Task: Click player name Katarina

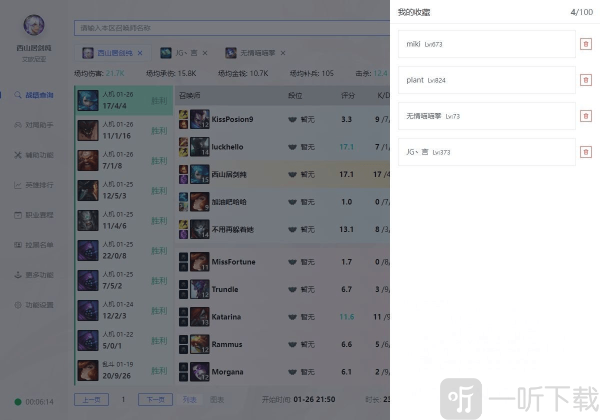Action: pyautogui.click(x=226, y=317)
